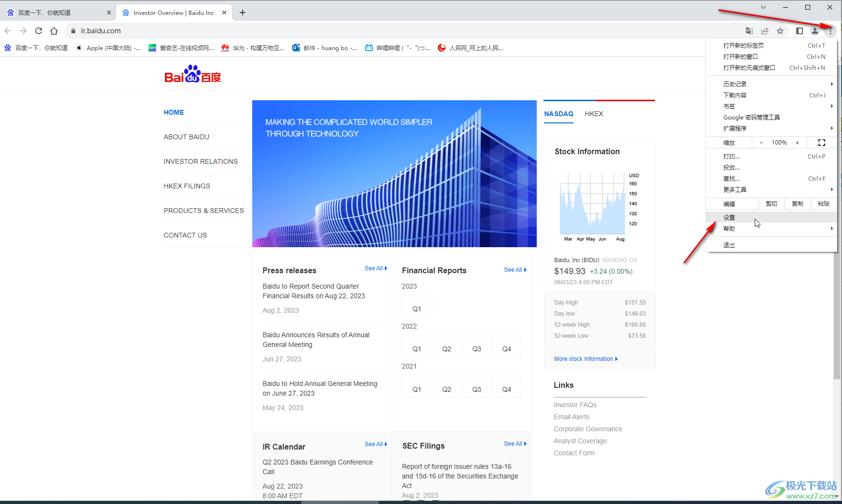Click More stock Information link
This screenshot has width=842, height=504.
(x=586, y=359)
